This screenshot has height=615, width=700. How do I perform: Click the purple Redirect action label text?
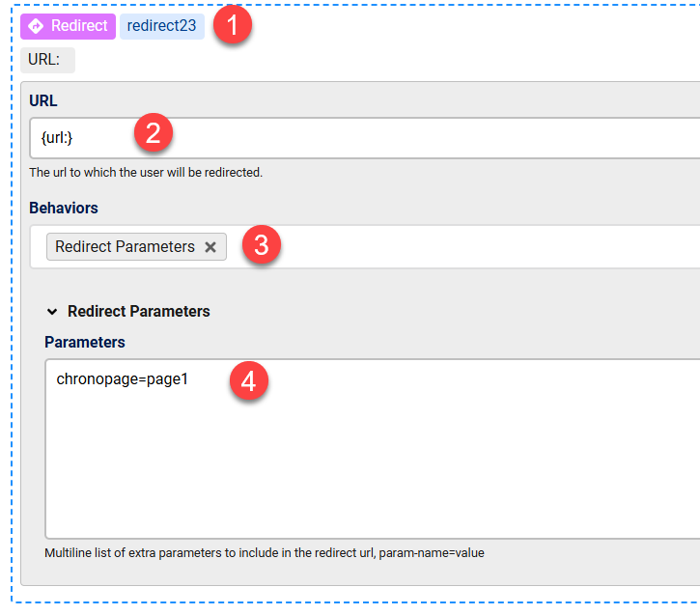click(79, 26)
